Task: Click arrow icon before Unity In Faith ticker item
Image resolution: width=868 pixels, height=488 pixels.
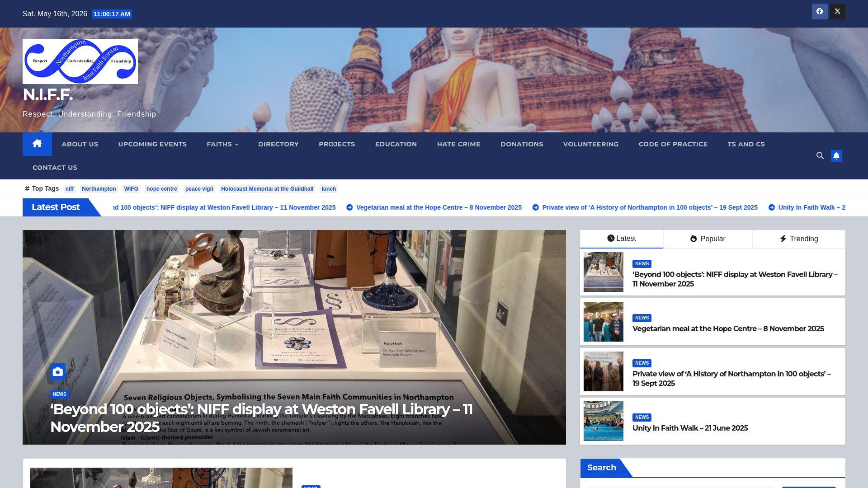Action: [x=772, y=207]
